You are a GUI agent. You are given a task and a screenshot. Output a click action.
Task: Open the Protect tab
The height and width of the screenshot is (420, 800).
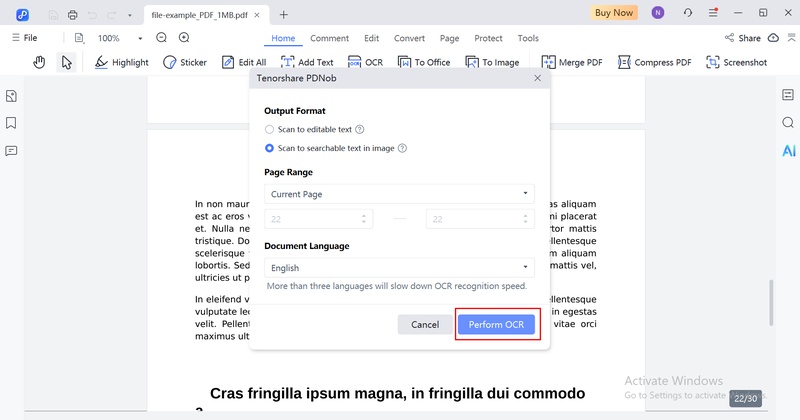[x=488, y=38]
